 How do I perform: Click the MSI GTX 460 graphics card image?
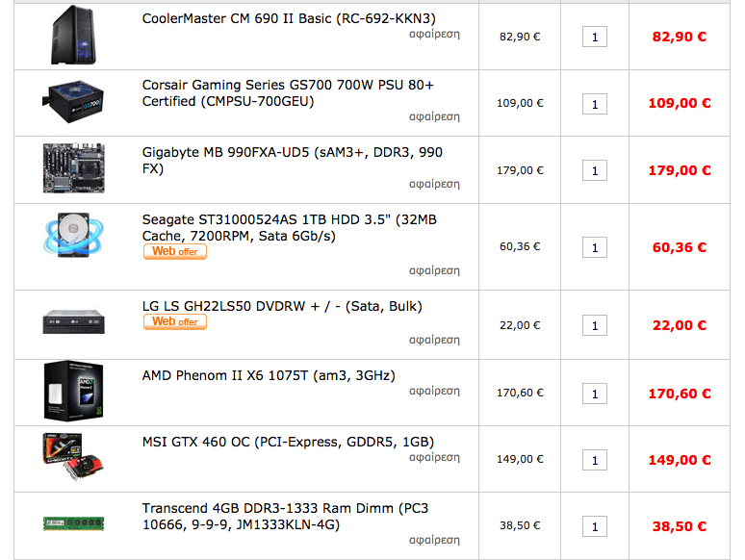click(x=73, y=456)
